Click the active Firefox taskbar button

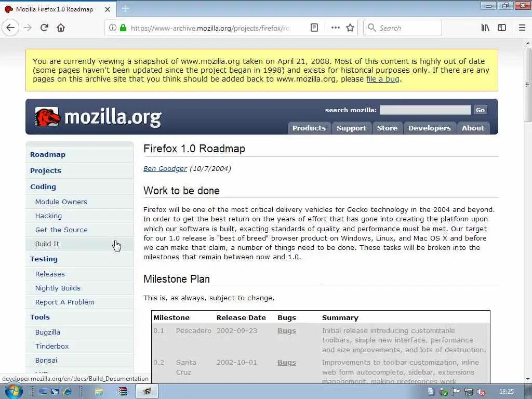coord(147,392)
